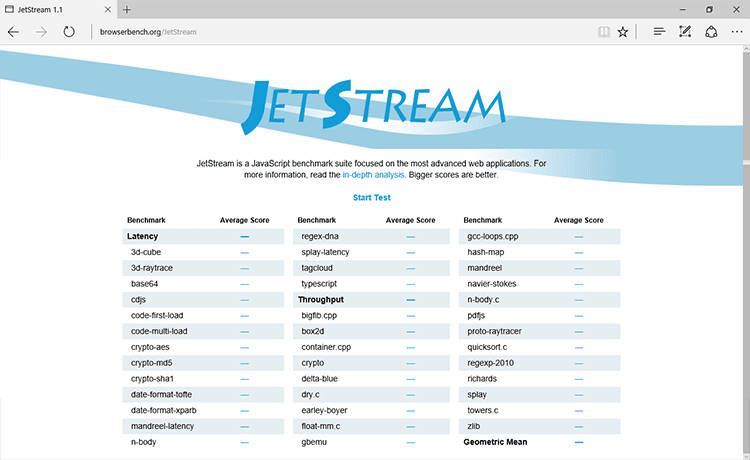Image resolution: width=750 pixels, height=460 pixels.
Task: Click the Start Test link
Action: coord(372,197)
